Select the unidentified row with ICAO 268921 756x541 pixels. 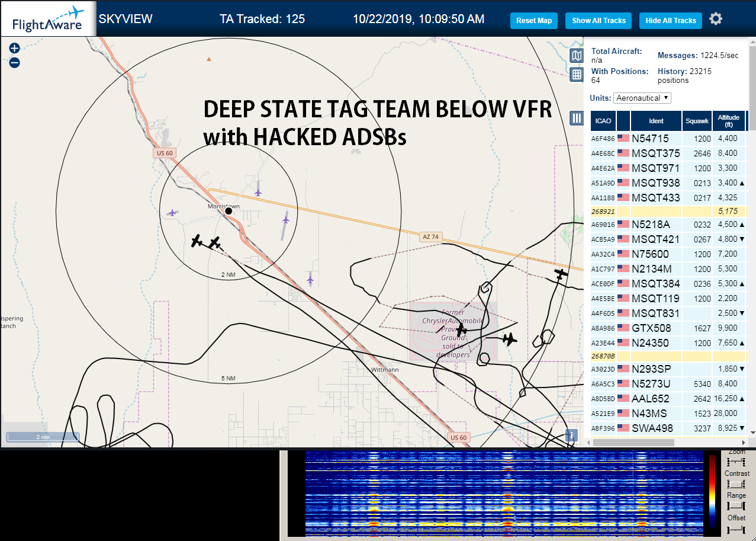(668, 211)
